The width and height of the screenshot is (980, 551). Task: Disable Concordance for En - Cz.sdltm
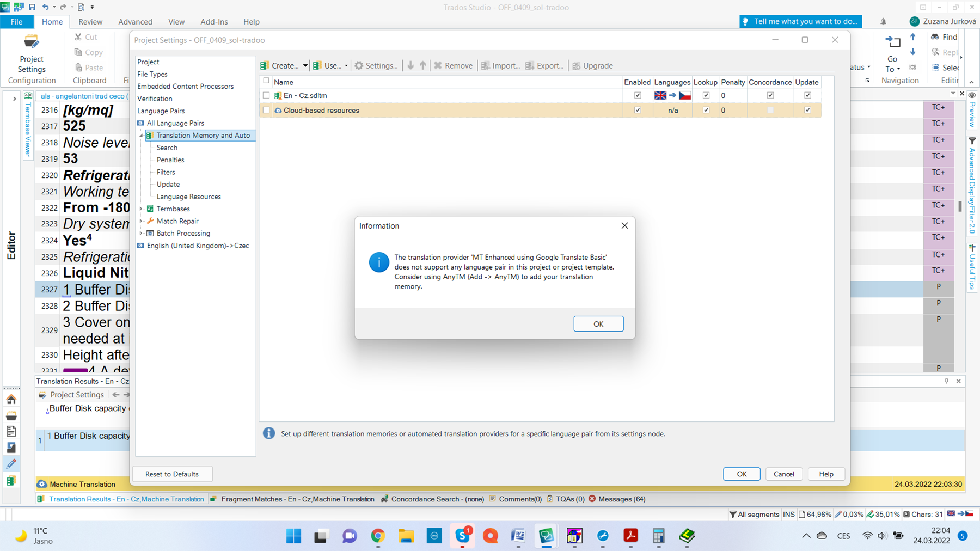pyautogui.click(x=770, y=95)
